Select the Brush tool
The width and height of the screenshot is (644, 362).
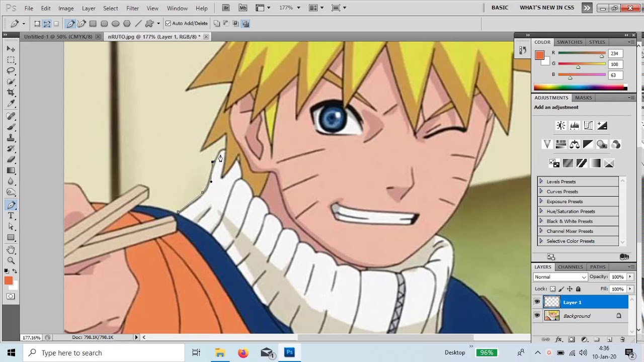pyautogui.click(x=11, y=127)
